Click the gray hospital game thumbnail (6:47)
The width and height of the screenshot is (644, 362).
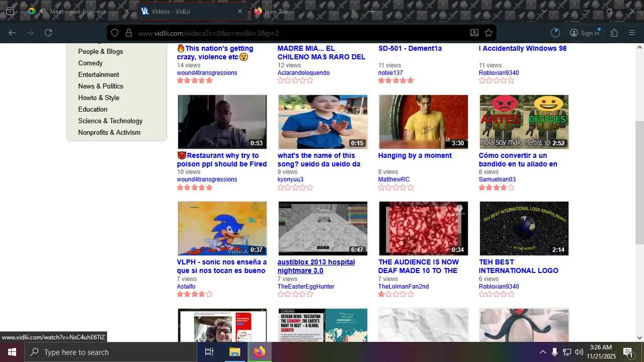coord(323,228)
